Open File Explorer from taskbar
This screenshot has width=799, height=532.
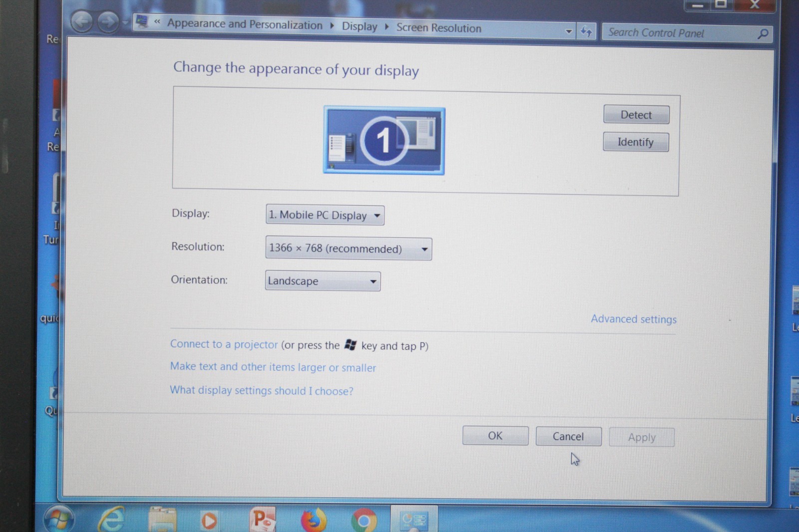163,520
